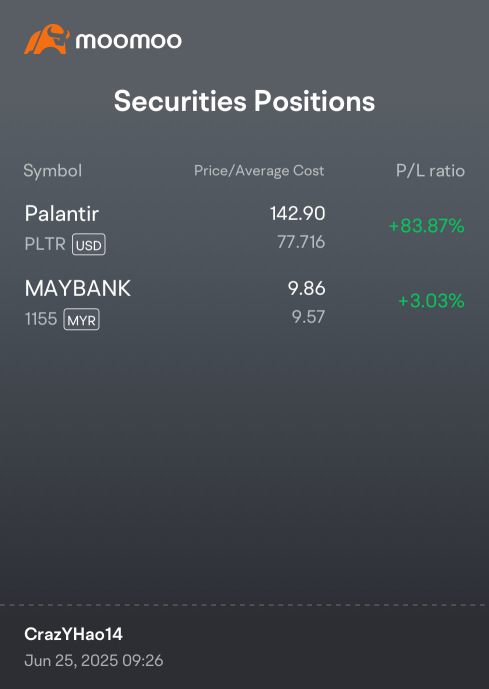The height and width of the screenshot is (689, 489).
Task: Click the Price/Average Cost column header
Action: 259,170
